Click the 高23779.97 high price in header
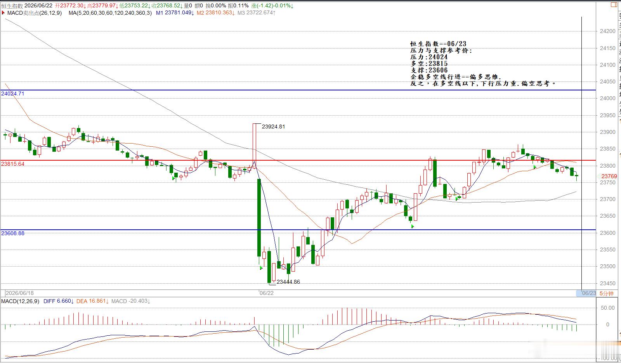Screen dimensions: 621x364 click(x=102, y=6)
